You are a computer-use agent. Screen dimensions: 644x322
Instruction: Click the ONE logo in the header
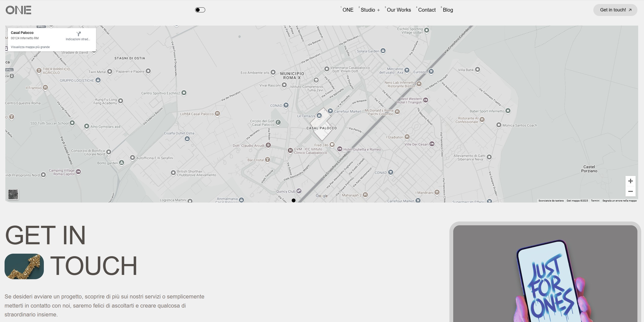click(18, 10)
